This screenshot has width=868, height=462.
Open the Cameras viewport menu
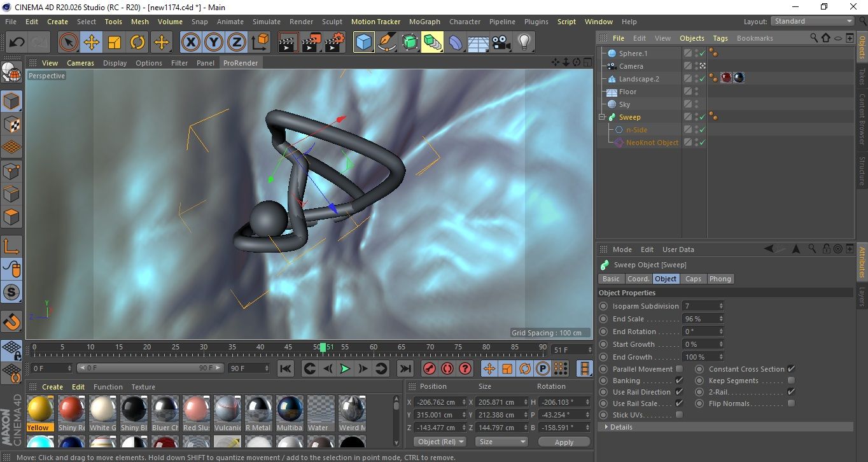[80, 63]
